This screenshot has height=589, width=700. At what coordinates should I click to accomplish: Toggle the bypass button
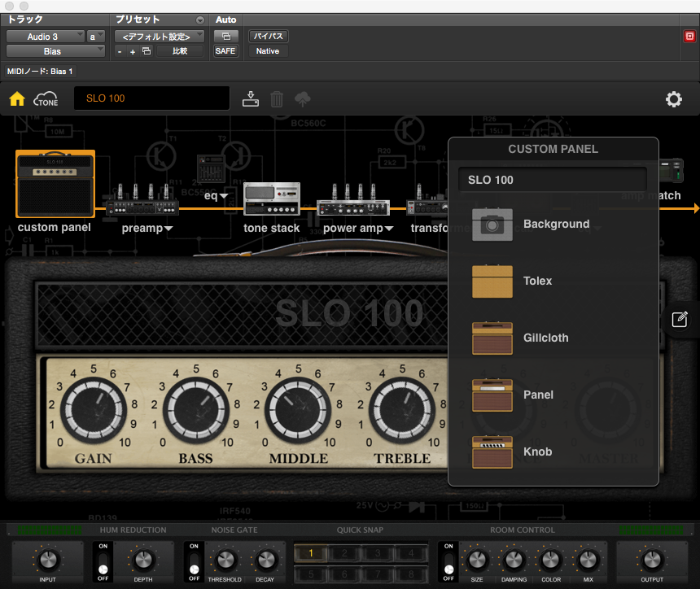tap(269, 36)
